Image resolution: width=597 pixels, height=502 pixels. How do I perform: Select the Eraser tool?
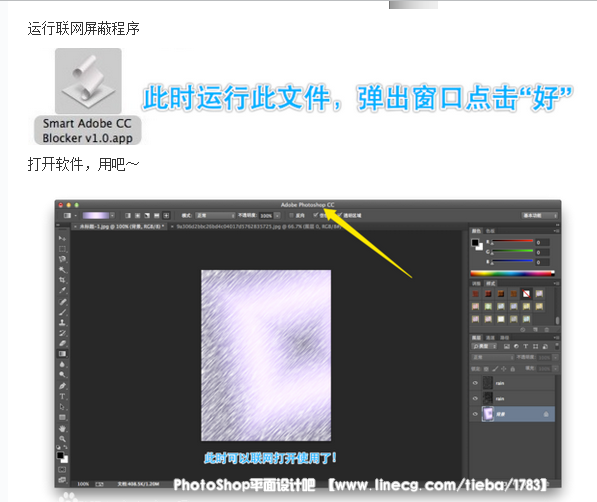point(62,343)
